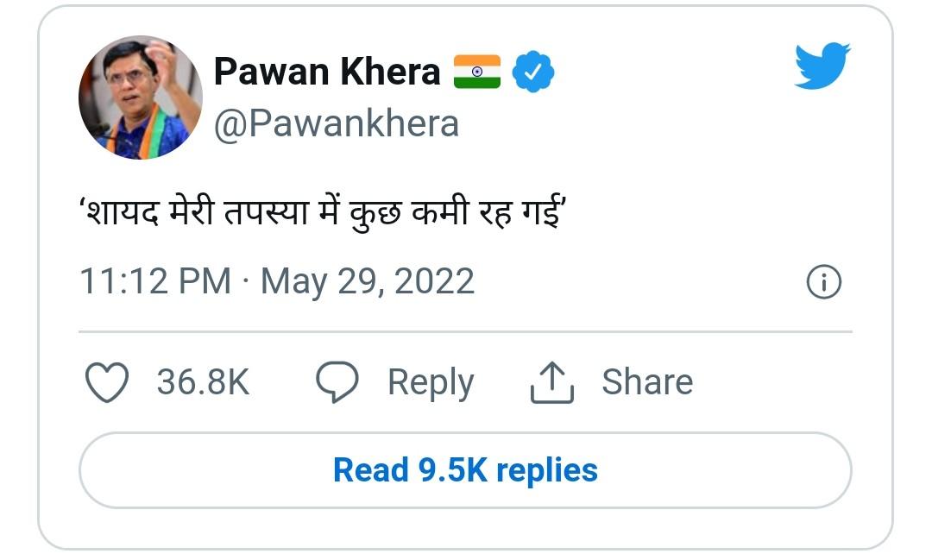This screenshot has width=932, height=560.
Task: Click the Reply text label
Action: 430,382
